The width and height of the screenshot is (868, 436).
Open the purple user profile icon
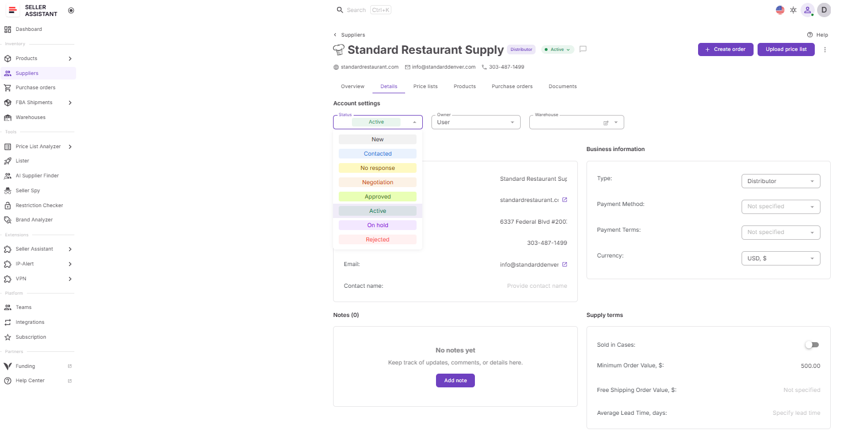coord(807,10)
